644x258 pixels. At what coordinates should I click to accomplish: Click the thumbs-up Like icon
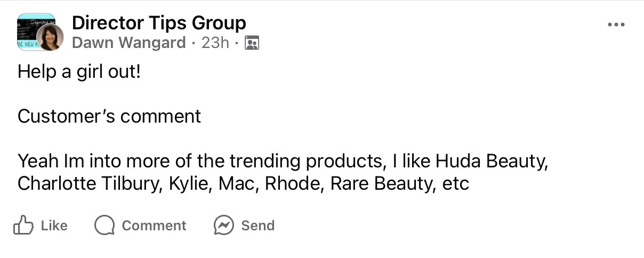point(23,225)
